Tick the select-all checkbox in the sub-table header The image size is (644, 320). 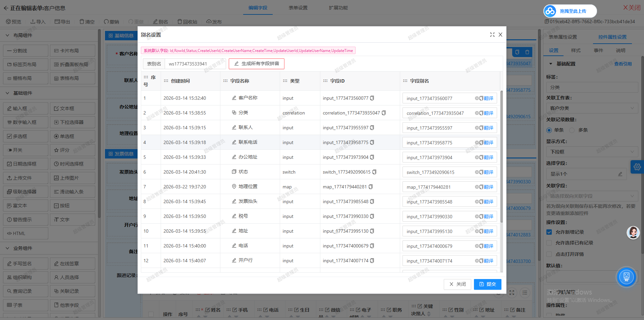[x=151, y=314]
